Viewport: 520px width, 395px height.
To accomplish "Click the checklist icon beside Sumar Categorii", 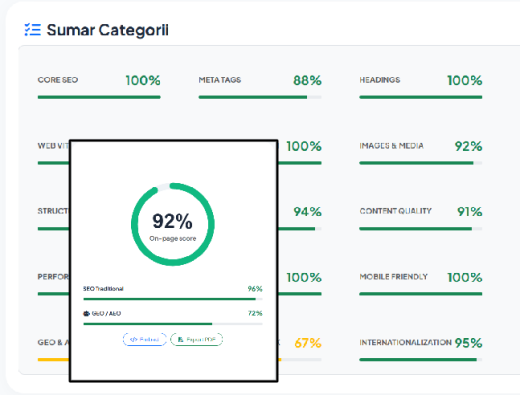I will 33,30.
